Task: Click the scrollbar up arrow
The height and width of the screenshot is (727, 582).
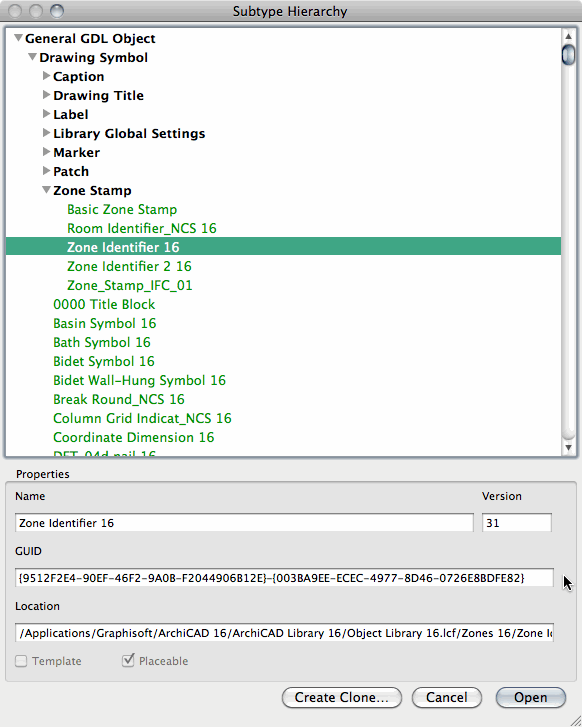Action: click(x=568, y=36)
